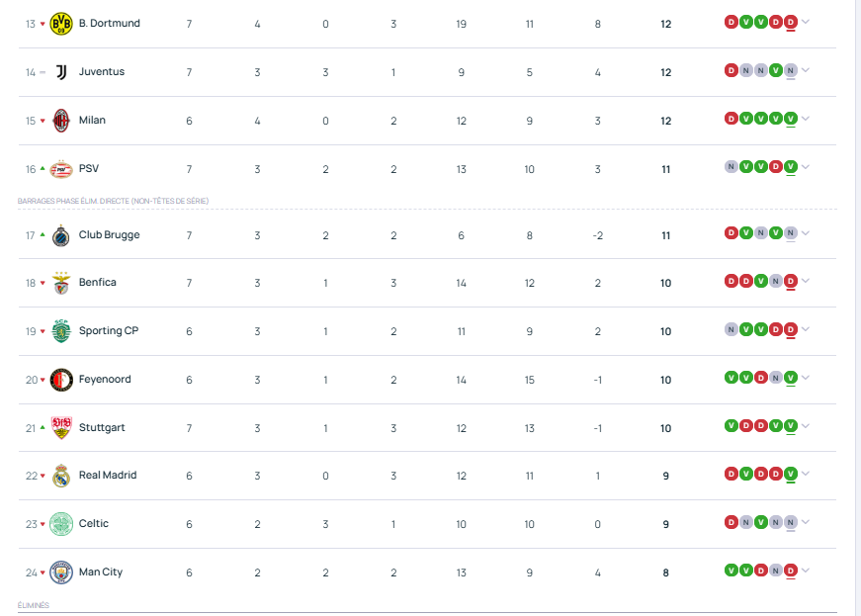The width and height of the screenshot is (861, 616).
Task: Expand Juventus recent form chevron
Action: point(806,70)
